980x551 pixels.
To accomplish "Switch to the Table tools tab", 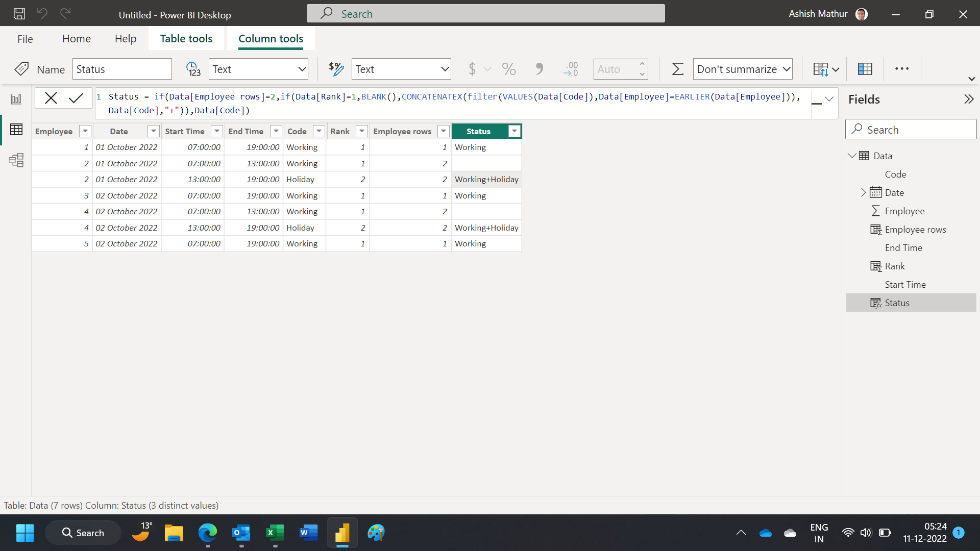I will pos(186,39).
